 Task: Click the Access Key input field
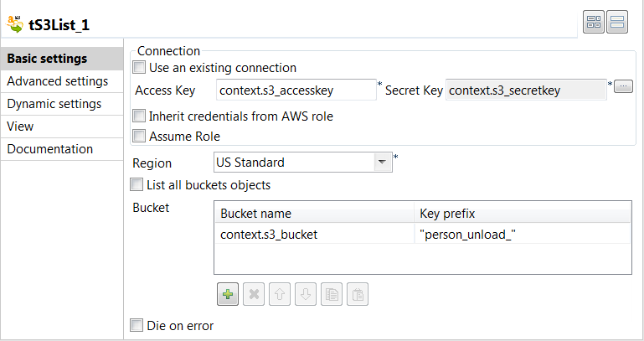pyautogui.click(x=296, y=90)
